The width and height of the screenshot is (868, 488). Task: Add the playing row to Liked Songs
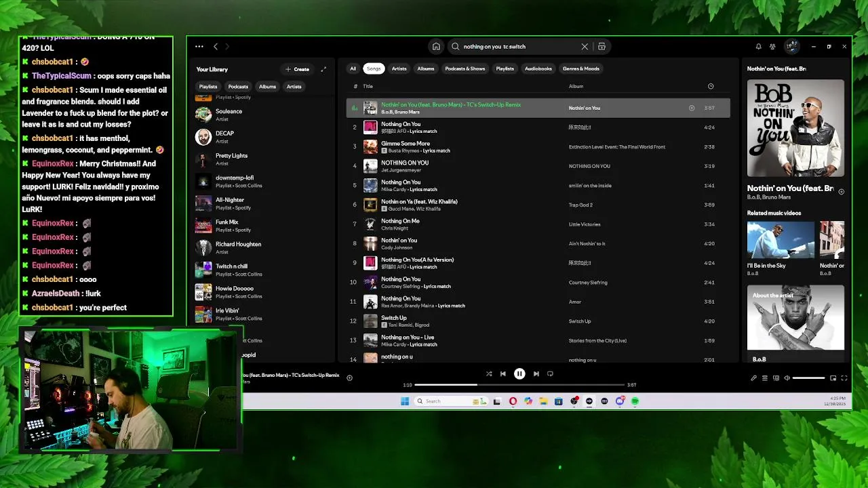[x=692, y=108]
